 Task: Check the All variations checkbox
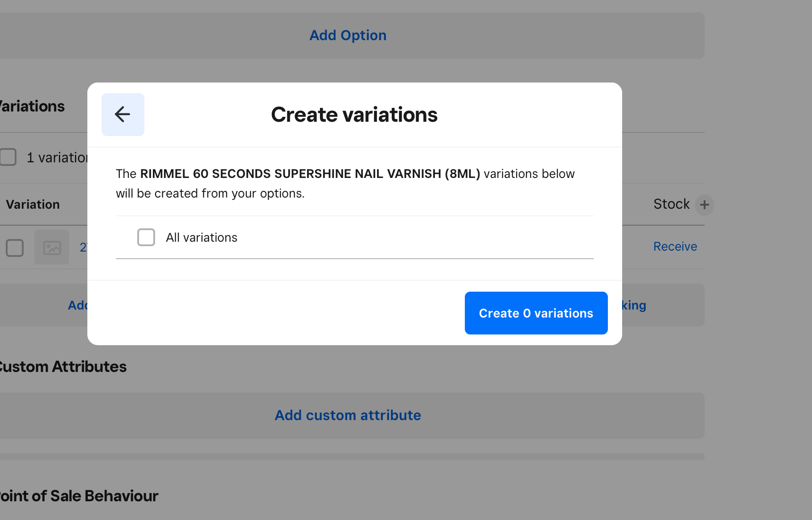[x=146, y=237]
